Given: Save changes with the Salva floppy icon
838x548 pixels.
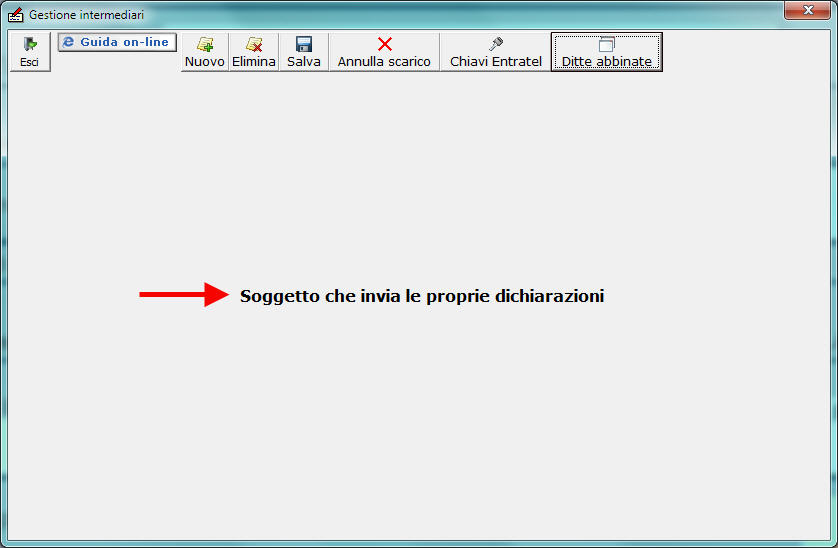Looking at the screenshot, I should pos(304,52).
